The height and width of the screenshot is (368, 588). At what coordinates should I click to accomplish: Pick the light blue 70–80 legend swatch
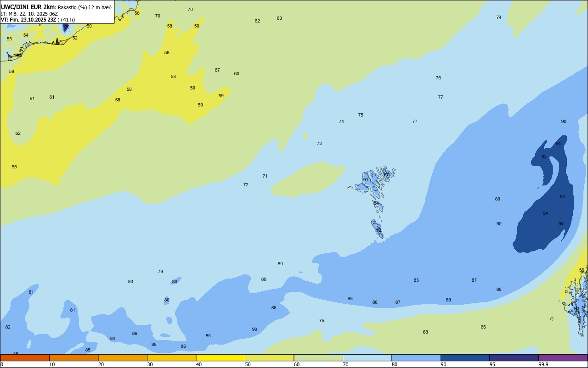(x=367, y=357)
